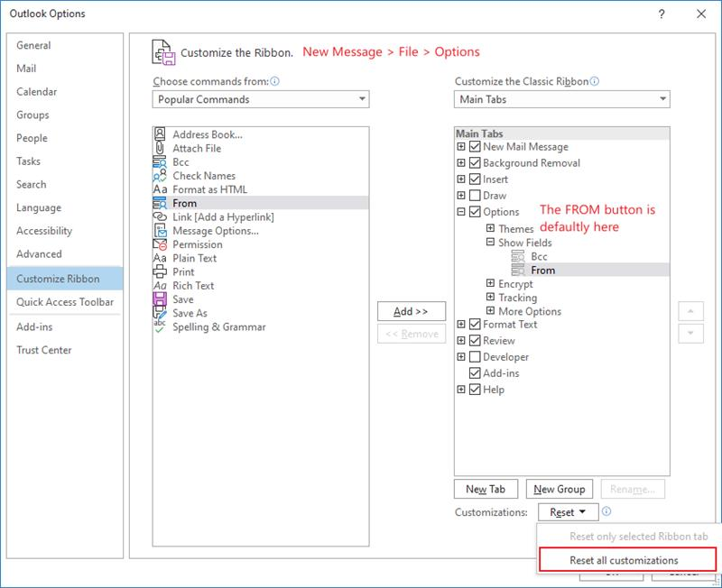The width and height of the screenshot is (722, 588).
Task: Click the Message Options icon
Action: [160, 231]
